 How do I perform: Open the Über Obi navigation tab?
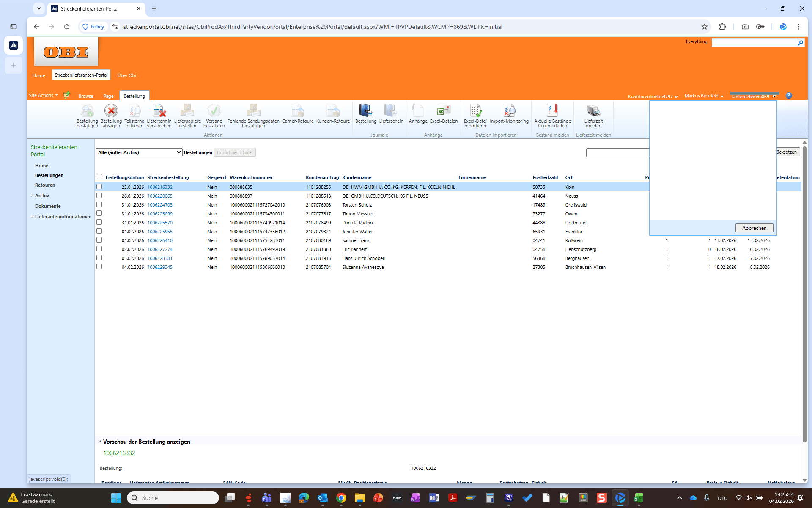(126, 75)
